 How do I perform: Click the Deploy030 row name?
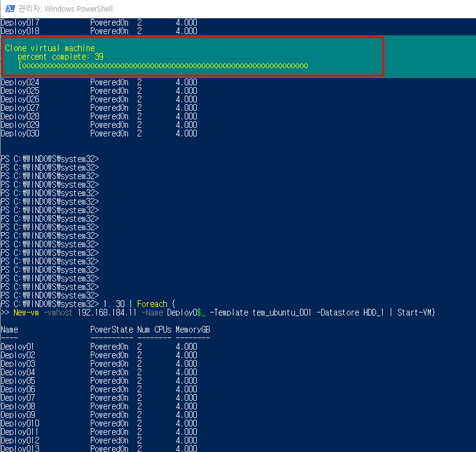point(20,133)
